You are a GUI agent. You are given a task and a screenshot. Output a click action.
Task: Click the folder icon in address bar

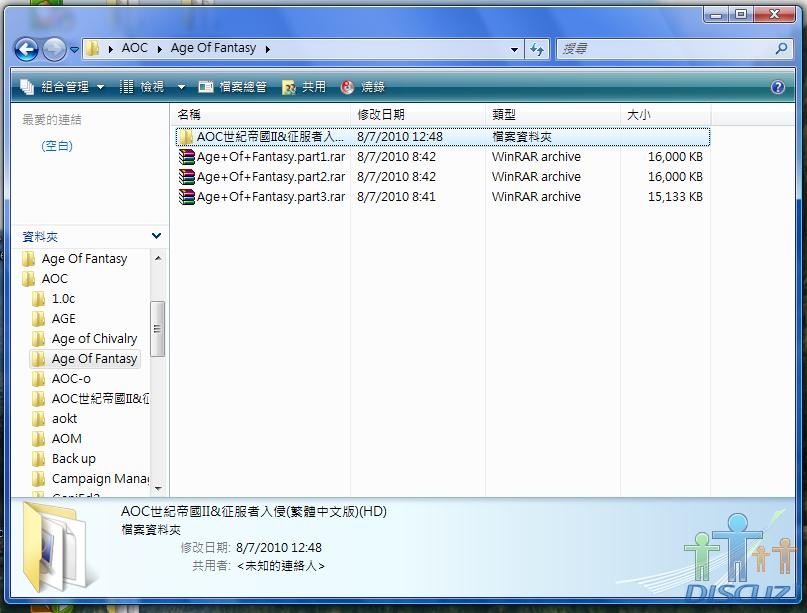93,48
